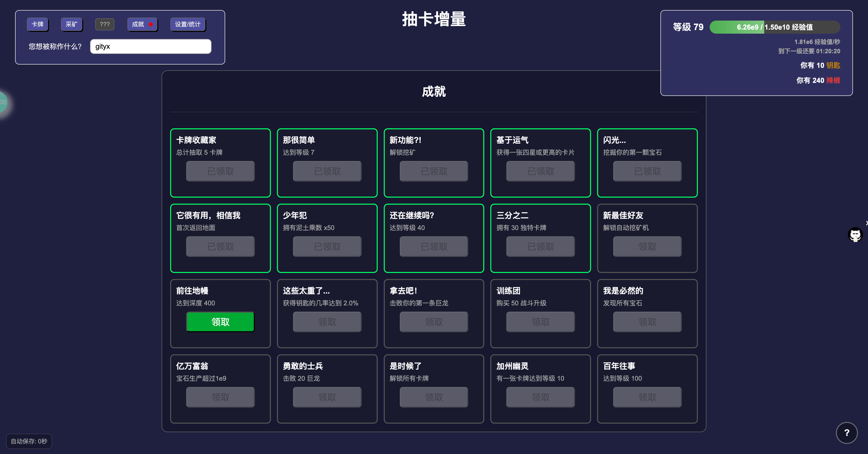Image resolution: width=868 pixels, height=454 pixels.
Task: Click 领取 under 百年往事 achievement
Action: pos(647,397)
